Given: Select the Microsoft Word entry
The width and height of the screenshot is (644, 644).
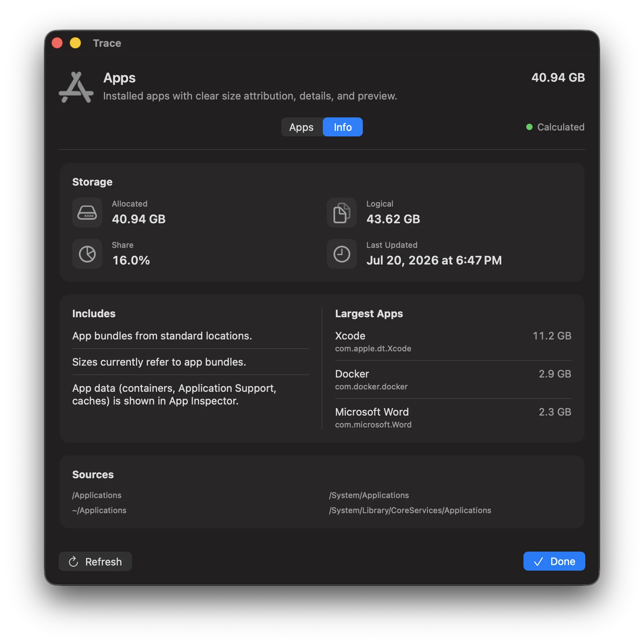Looking at the screenshot, I should [453, 418].
